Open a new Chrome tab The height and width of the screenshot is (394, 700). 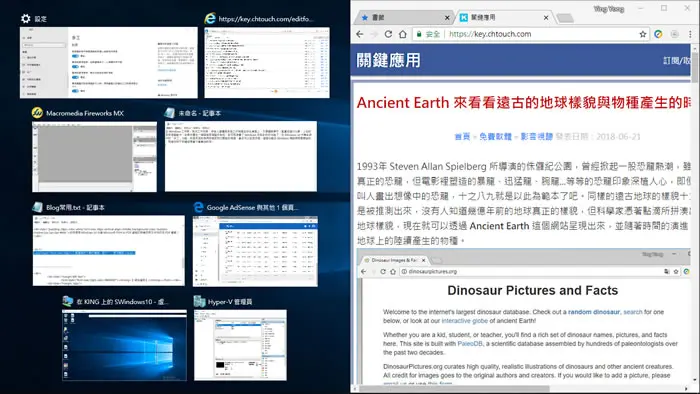(565, 18)
